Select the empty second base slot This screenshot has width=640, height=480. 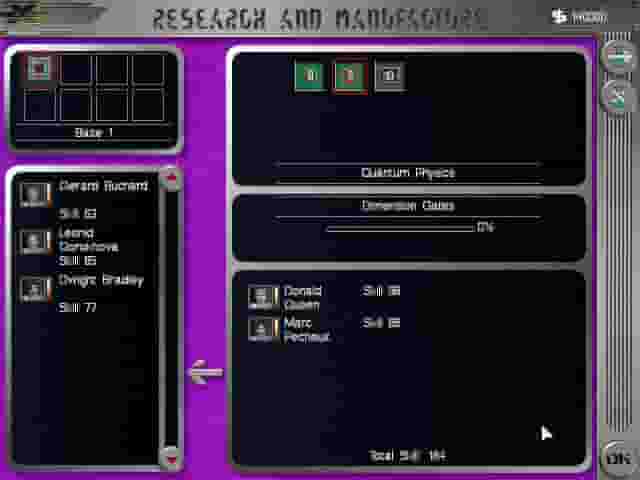(x=76, y=68)
